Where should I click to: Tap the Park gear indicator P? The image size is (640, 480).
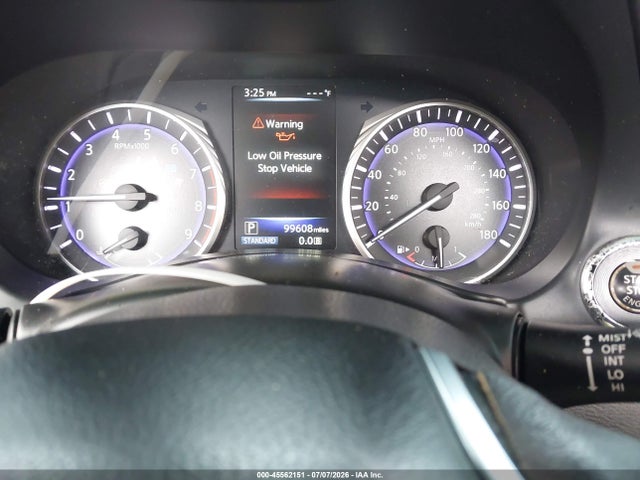click(x=251, y=228)
